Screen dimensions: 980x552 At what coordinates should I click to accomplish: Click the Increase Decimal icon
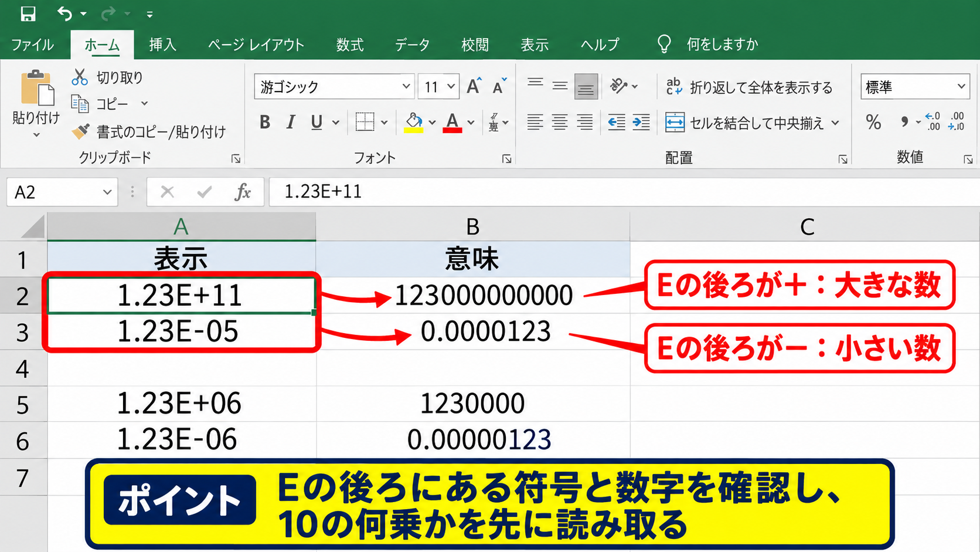pyautogui.click(x=933, y=121)
